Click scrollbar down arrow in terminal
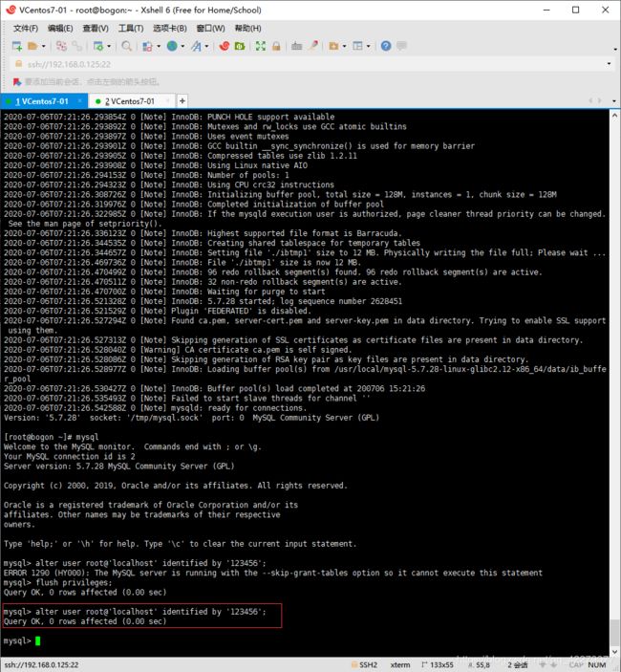 [615, 651]
